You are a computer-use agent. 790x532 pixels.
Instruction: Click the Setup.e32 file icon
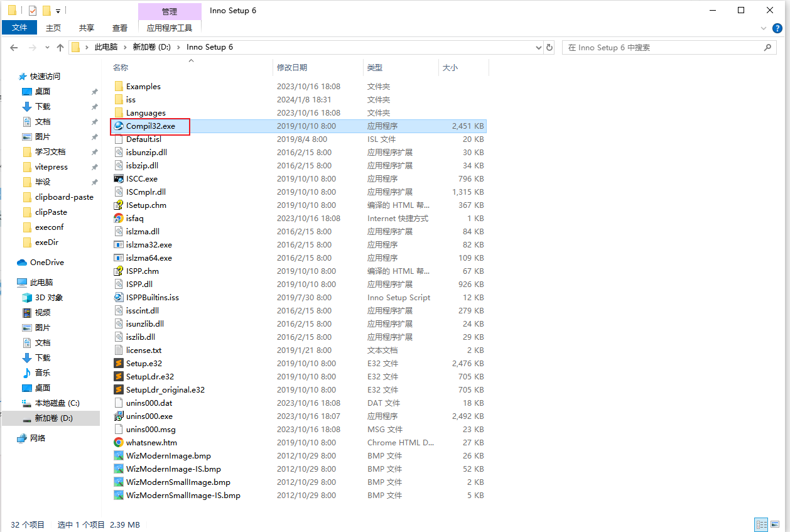pos(119,363)
